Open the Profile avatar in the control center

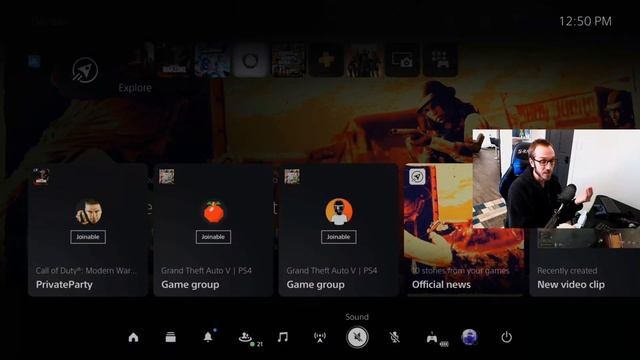[469, 337]
